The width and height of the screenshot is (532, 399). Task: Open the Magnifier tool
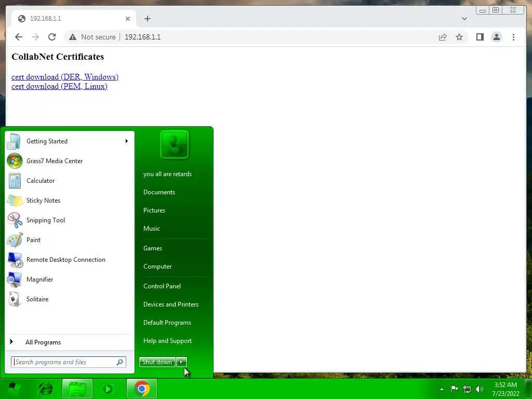pyautogui.click(x=69, y=279)
